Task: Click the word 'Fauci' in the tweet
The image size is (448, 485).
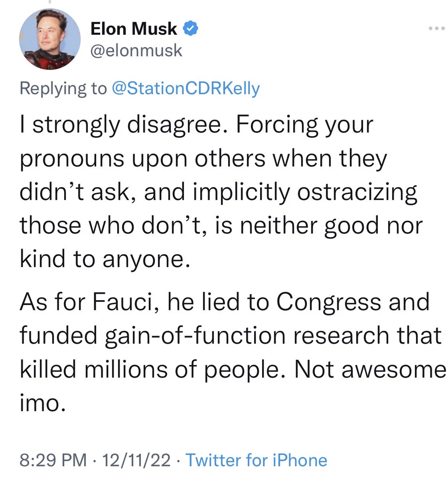Action: tap(123, 302)
